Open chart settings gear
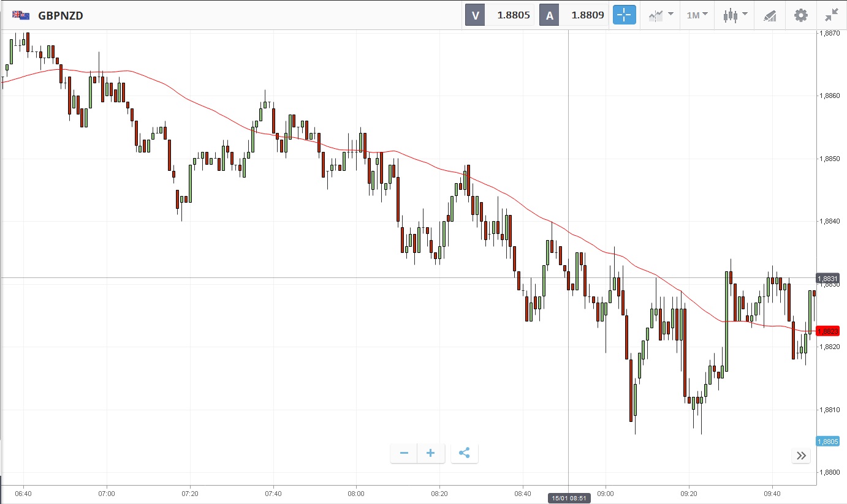This screenshot has width=847, height=504. tap(801, 15)
